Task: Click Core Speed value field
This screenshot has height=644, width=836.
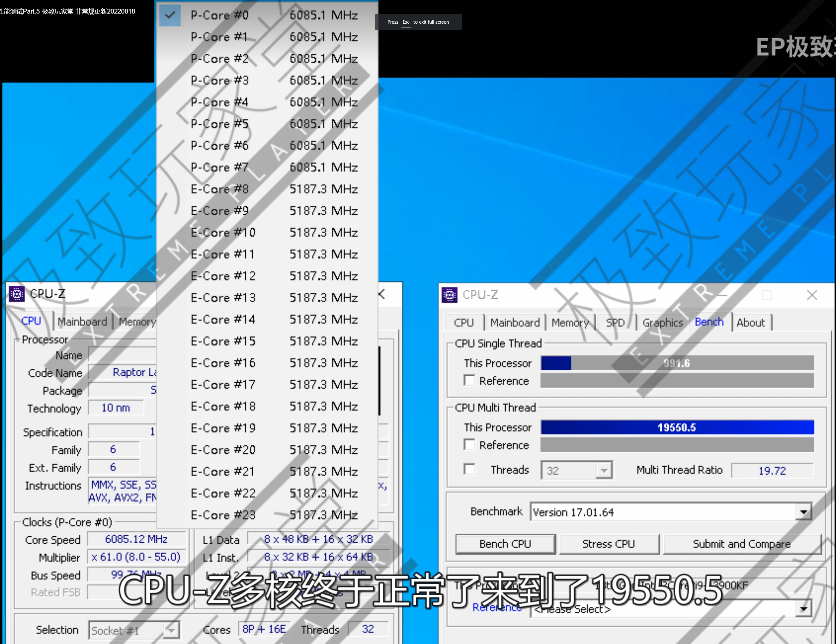Action: 136,539
